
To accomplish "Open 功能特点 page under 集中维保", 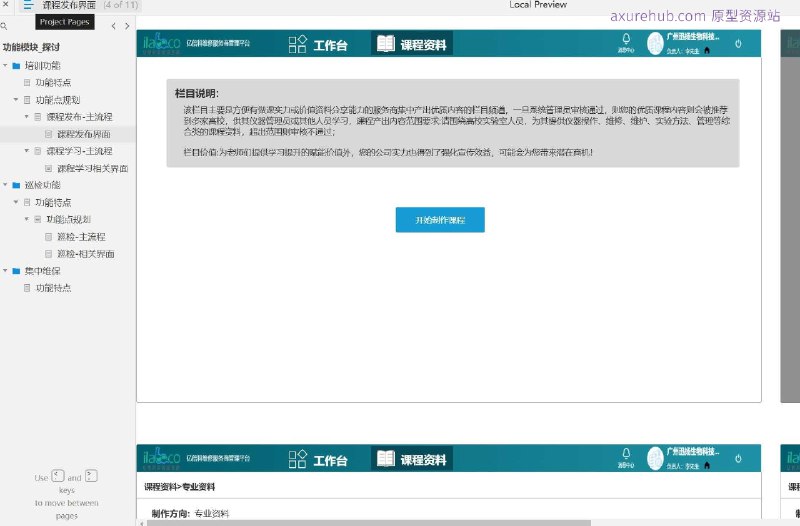I will [53, 288].
